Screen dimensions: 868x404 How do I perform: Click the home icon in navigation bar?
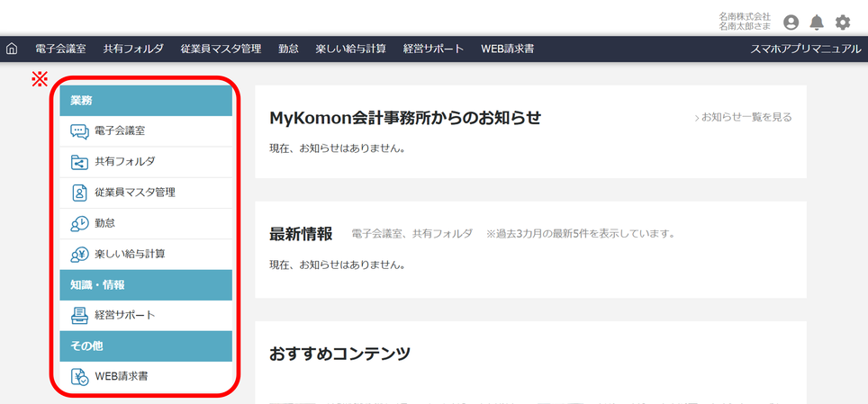(12, 49)
